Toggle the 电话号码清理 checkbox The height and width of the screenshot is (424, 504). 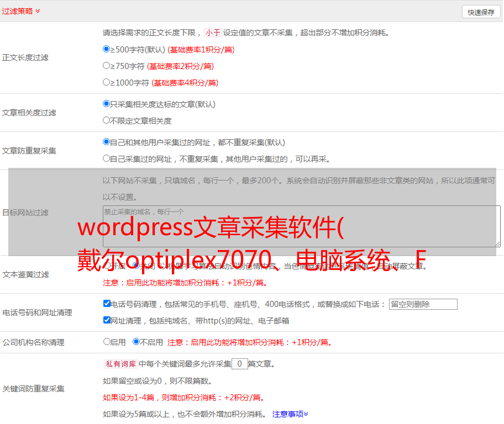click(107, 304)
